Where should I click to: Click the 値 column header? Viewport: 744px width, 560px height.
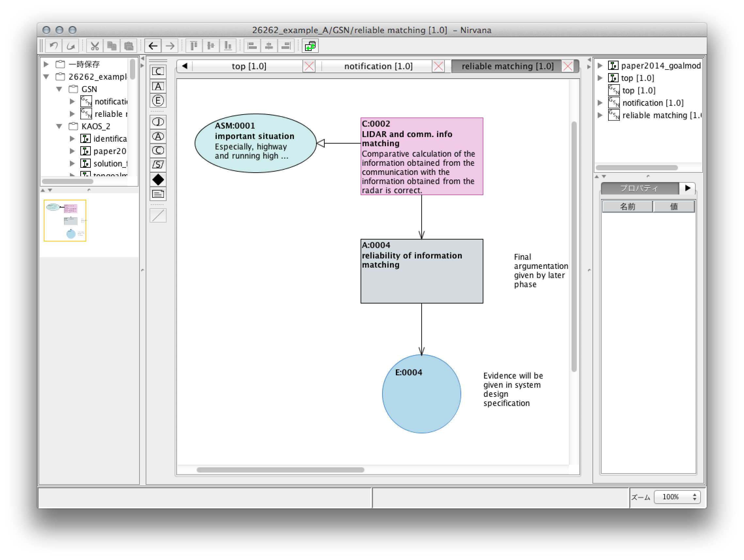(x=674, y=206)
